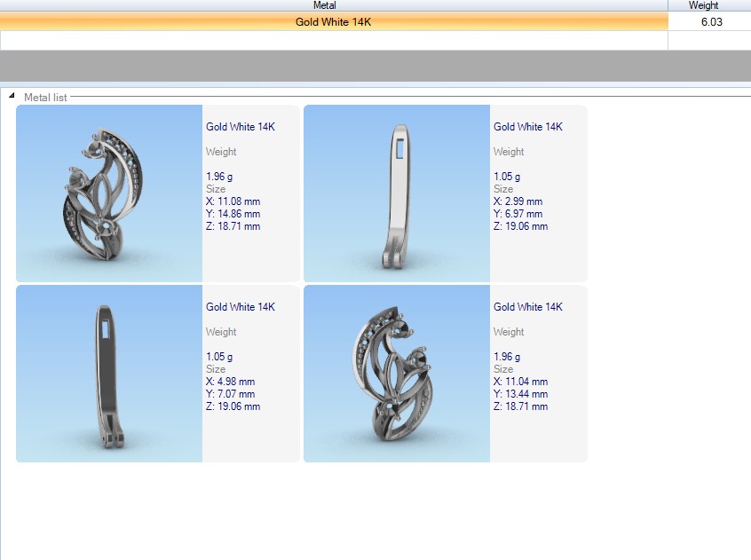
Task: Select the highlighted Gold White 14K row
Action: pyautogui.click(x=333, y=21)
